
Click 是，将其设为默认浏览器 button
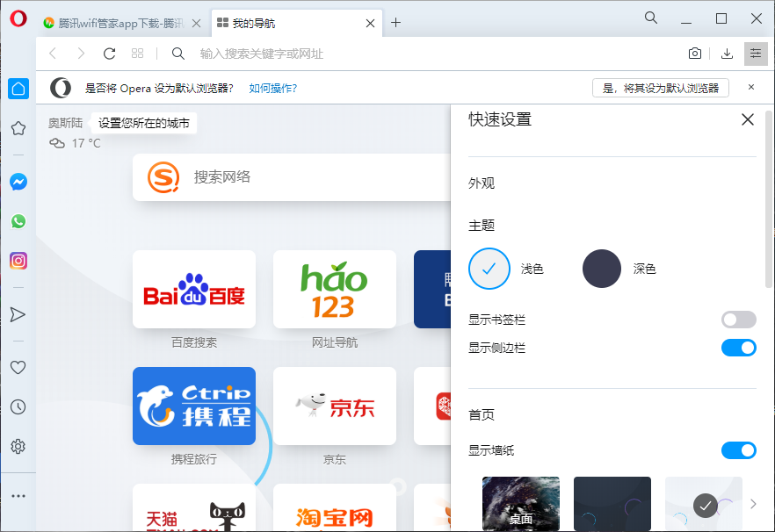660,88
